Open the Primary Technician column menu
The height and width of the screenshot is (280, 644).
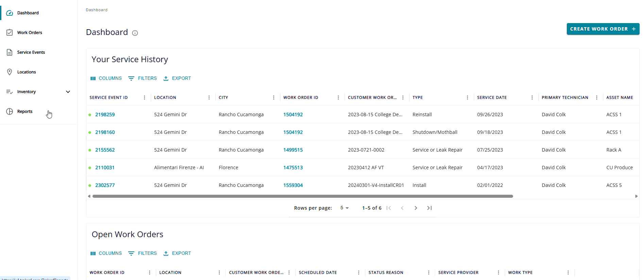pyautogui.click(x=597, y=98)
